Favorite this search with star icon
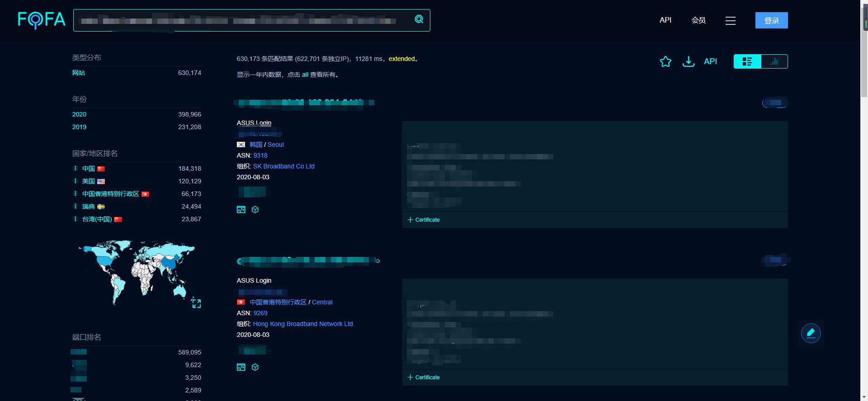The width and height of the screenshot is (868, 401). click(665, 61)
